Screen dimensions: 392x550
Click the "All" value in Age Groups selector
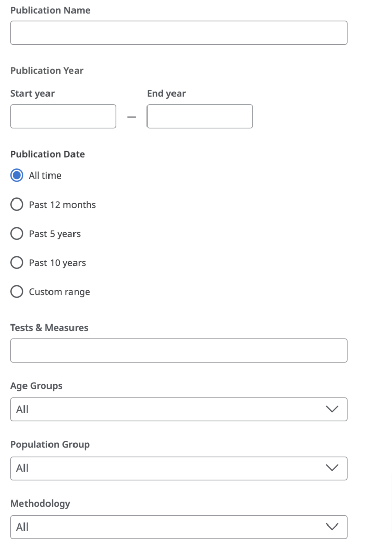click(22, 409)
